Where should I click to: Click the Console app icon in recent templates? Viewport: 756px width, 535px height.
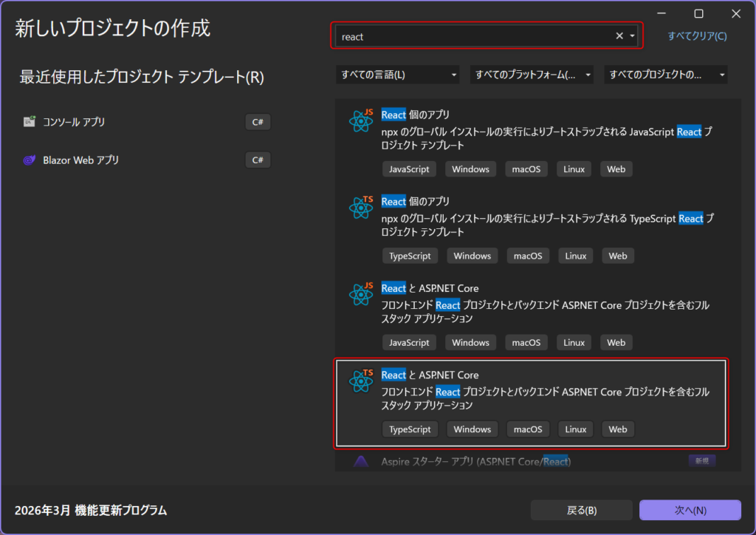[30, 122]
